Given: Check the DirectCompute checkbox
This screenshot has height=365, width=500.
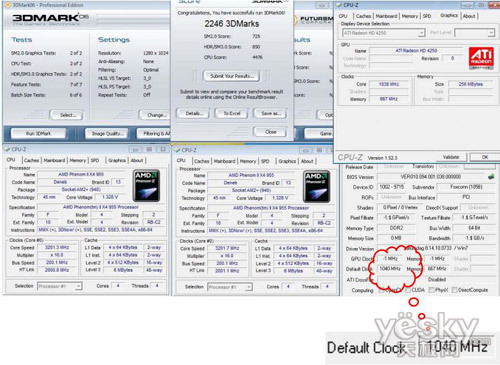Looking at the screenshot, I should pyautogui.click(x=454, y=290).
